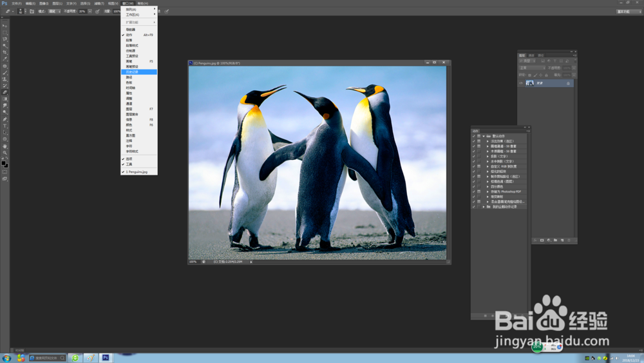
Task: Toggle dialog box for 自定义 RGB 到灰度 action
Action: tap(479, 166)
